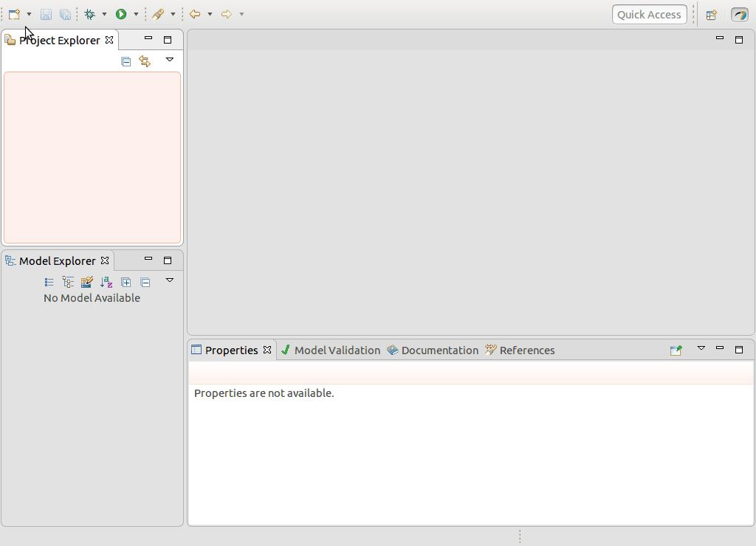Toggle the Papyrus perspective button

click(x=739, y=15)
